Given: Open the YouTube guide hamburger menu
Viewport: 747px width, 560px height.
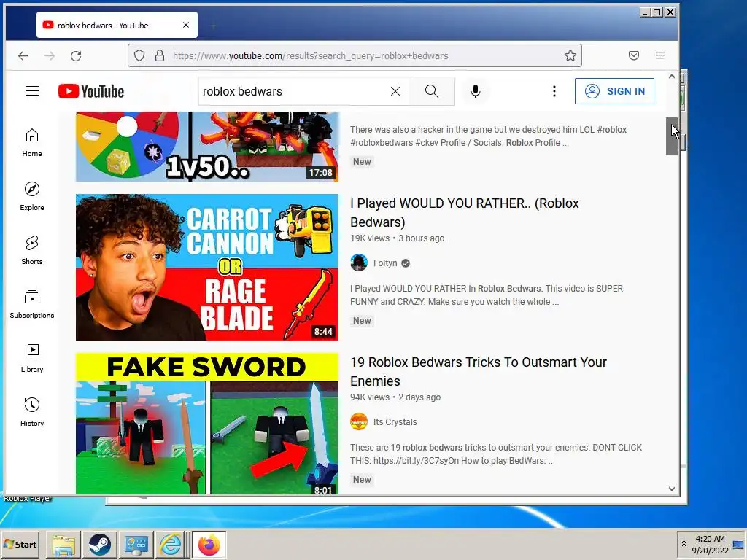Looking at the screenshot, I should click(32, 91).
